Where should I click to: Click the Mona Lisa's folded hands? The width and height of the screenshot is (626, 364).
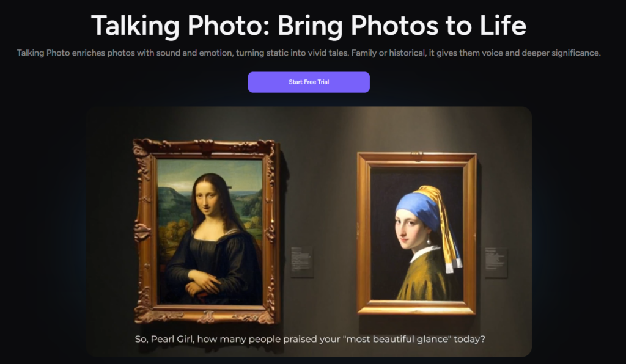202,282
